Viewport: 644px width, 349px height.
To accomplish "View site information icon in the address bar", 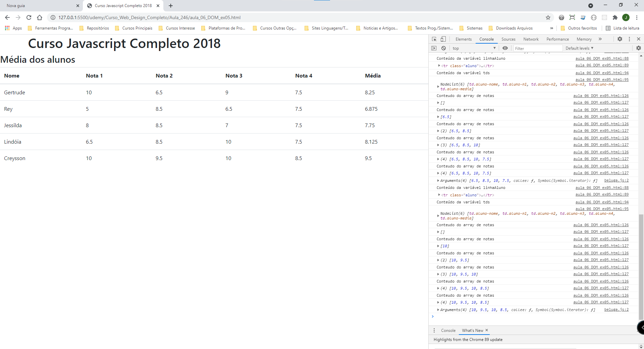I will (x=53, y=17).
